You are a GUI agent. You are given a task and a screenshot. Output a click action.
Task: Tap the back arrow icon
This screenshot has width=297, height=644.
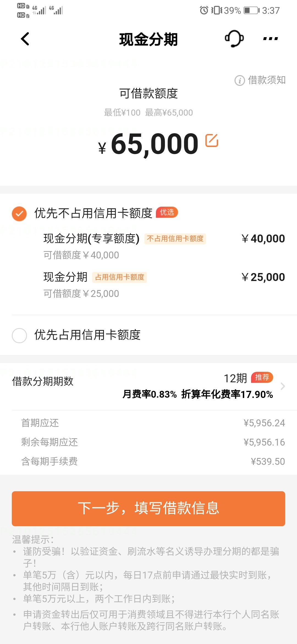(x=25, y=39)
